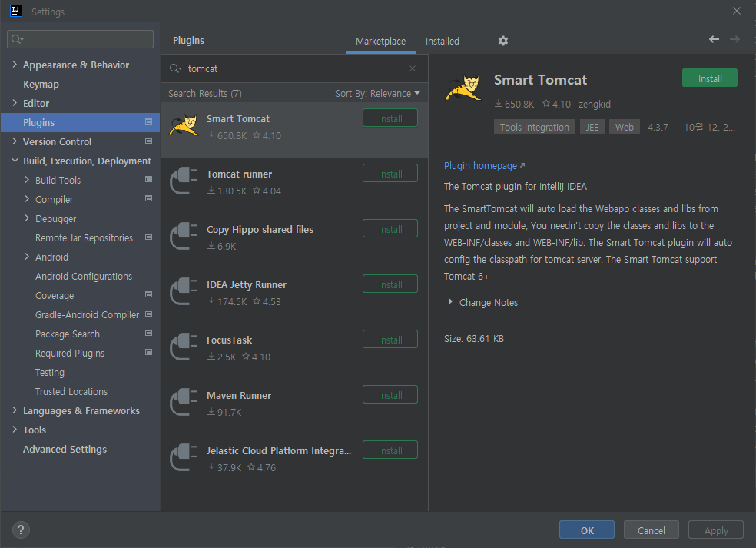Click the zengkid vendor name
The height and width of the screenshot is (548, 756).
[x=595, y=105]
